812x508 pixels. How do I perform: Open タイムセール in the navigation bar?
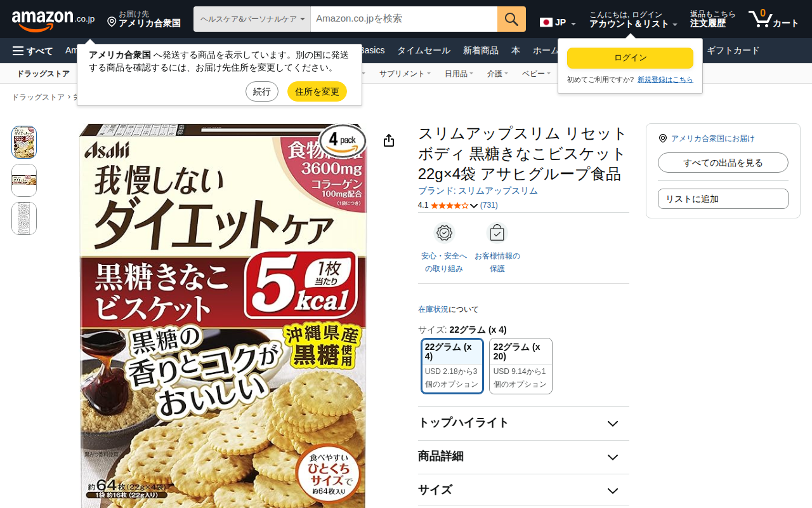(424, 51)
